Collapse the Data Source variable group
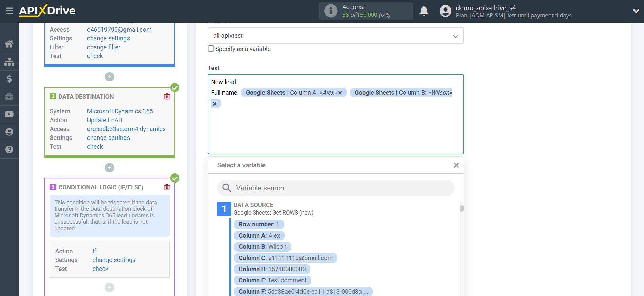This screenshot has height=296, width=644. (224, 209)
